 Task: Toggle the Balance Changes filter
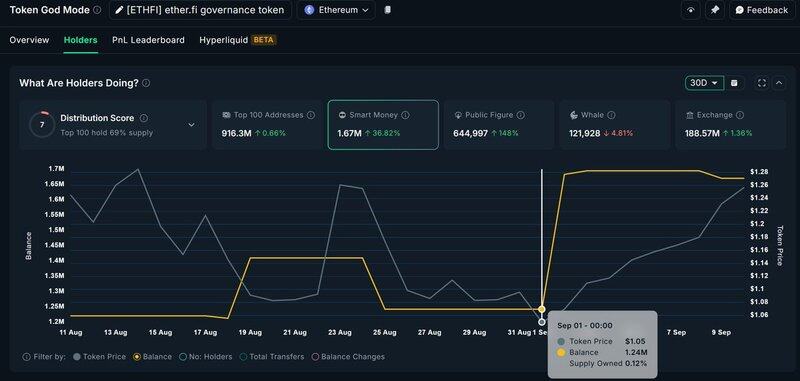click(348, 357)
